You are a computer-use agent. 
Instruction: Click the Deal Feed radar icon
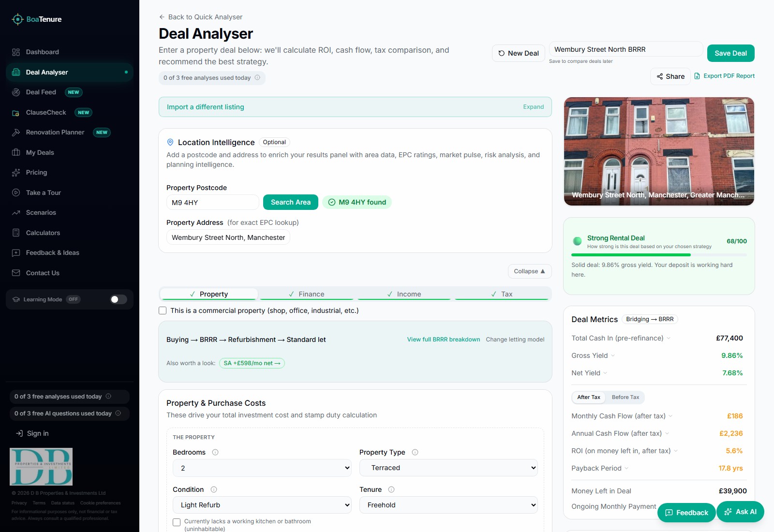pyautogui.click(x=16, y=92)
